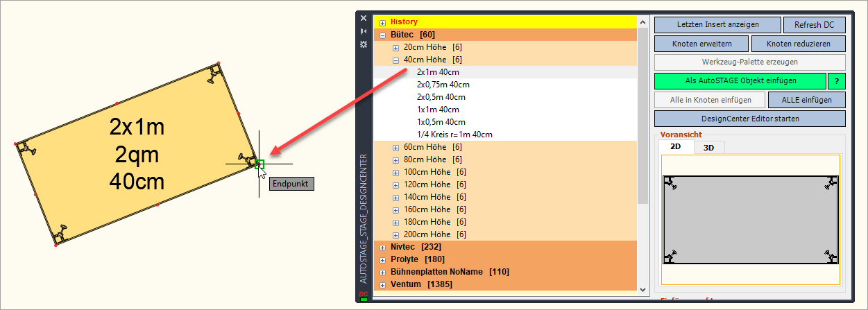Open the palette properties gear icon

(363, 44)
